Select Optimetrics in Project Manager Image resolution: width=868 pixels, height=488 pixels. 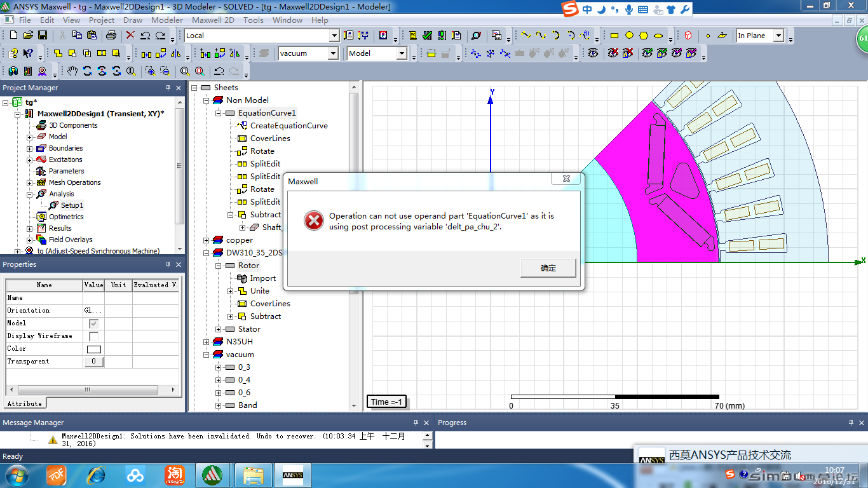click(66, 217)
